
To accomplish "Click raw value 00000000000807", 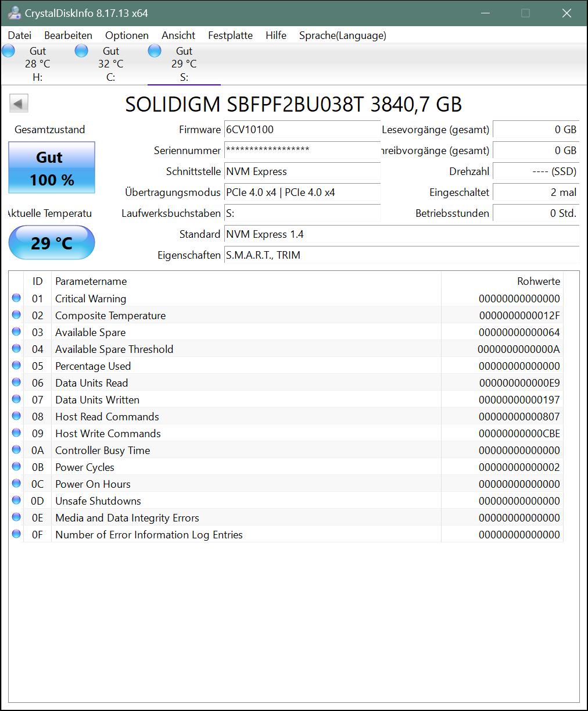I will 519,417.
